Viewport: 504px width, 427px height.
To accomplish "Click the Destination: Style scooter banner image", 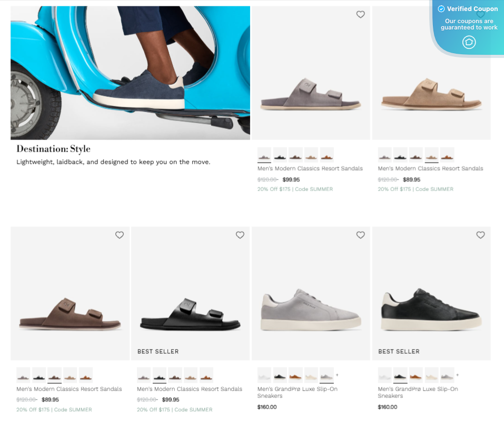I will 130,72.
